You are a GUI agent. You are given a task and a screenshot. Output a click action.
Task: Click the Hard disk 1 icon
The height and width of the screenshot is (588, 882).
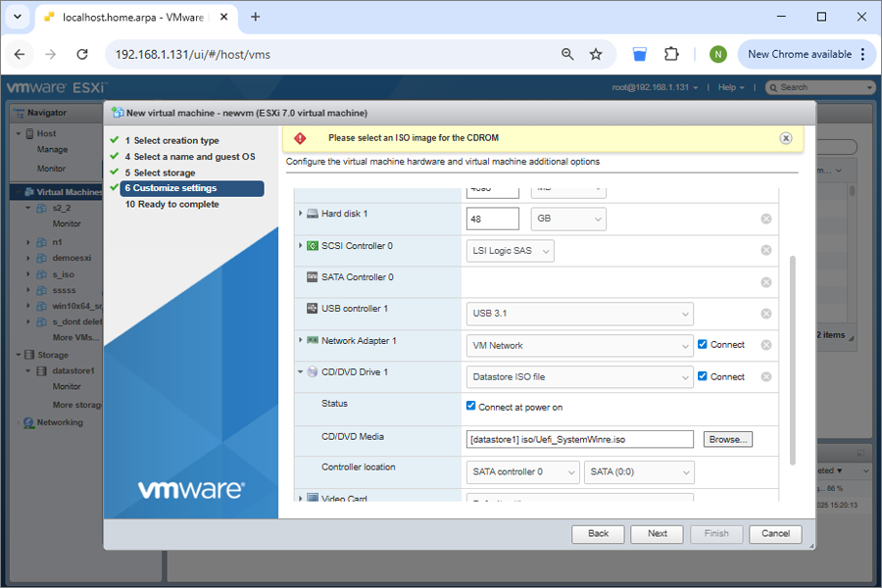[313, 214]
